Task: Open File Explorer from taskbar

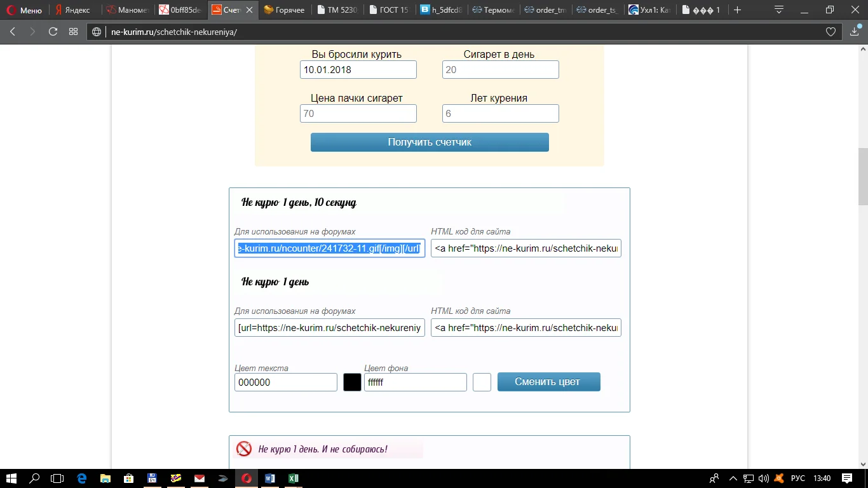Action: pos(105,478)
